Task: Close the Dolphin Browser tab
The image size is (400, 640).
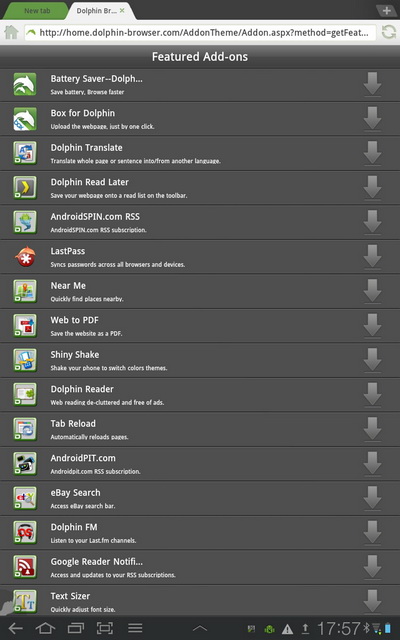Action: tap(122, 11)
